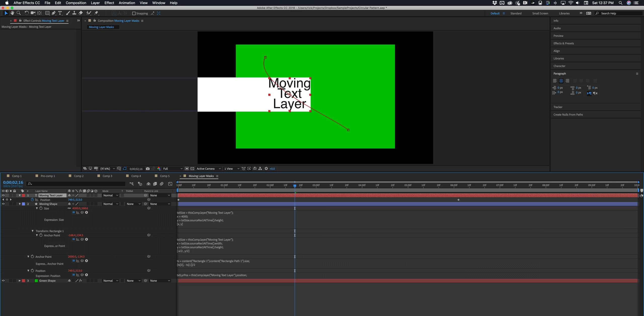The width and height of the screenshot is (644, 316).
Task: Select the Rotation tool
Action: (x=26, y=13)
